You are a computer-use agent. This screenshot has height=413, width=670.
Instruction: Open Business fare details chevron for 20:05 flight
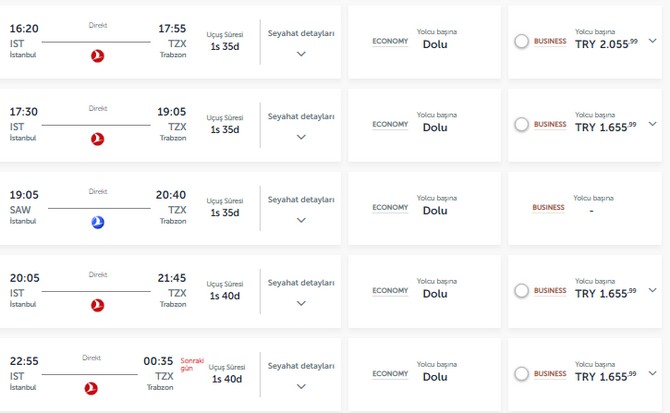pyautogui.click(x=653, y=291)
